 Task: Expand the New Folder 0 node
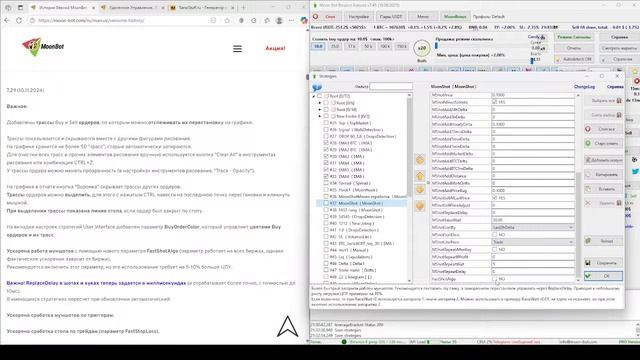320,116
